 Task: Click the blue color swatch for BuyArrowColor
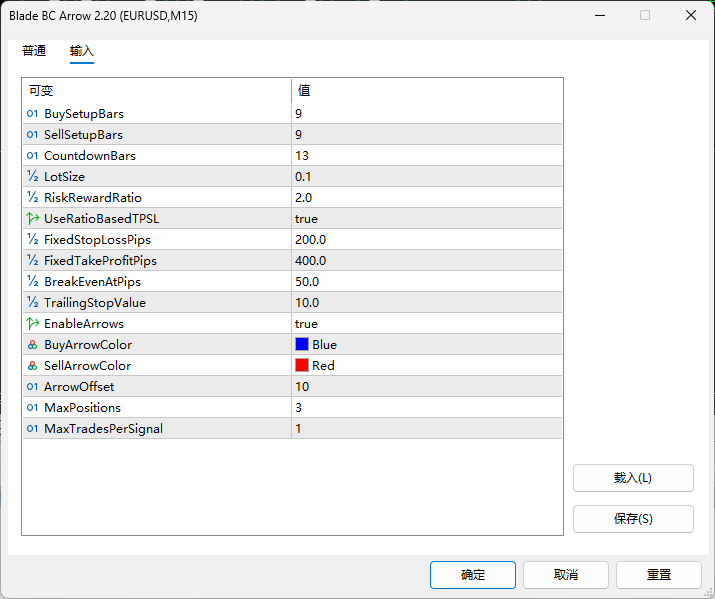click(x=302, y=345)
